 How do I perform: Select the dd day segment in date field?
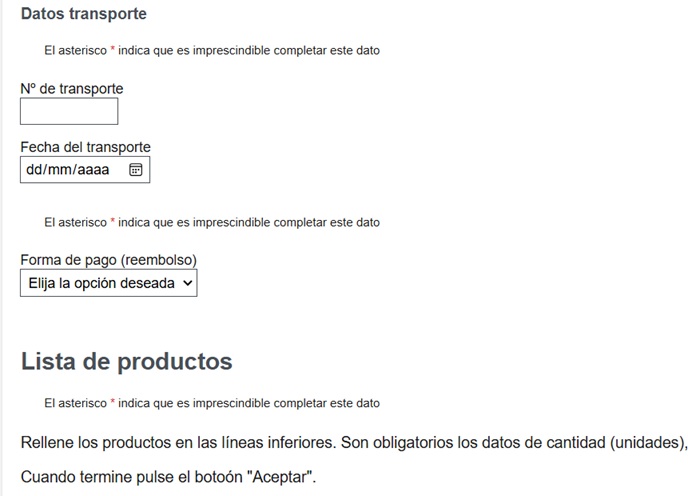[x=33, y=169]
